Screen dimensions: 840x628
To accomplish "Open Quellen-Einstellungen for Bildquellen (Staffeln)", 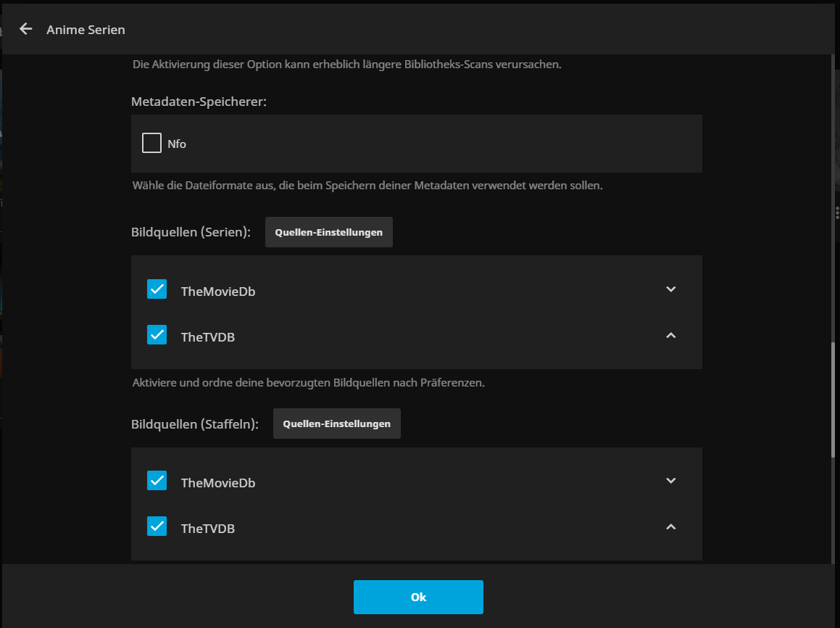I will point(336,424).
